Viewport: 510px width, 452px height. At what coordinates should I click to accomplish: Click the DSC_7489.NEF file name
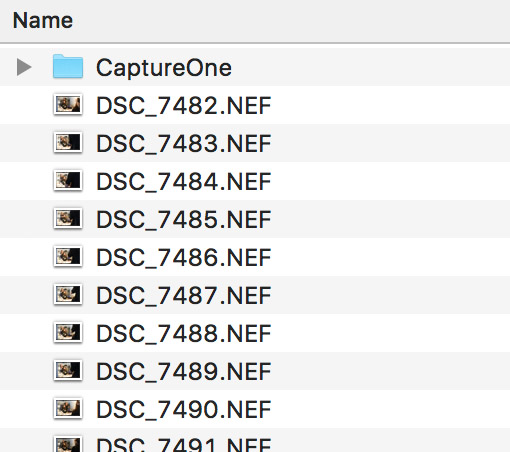pyautogui.click(x=184, y=372)
